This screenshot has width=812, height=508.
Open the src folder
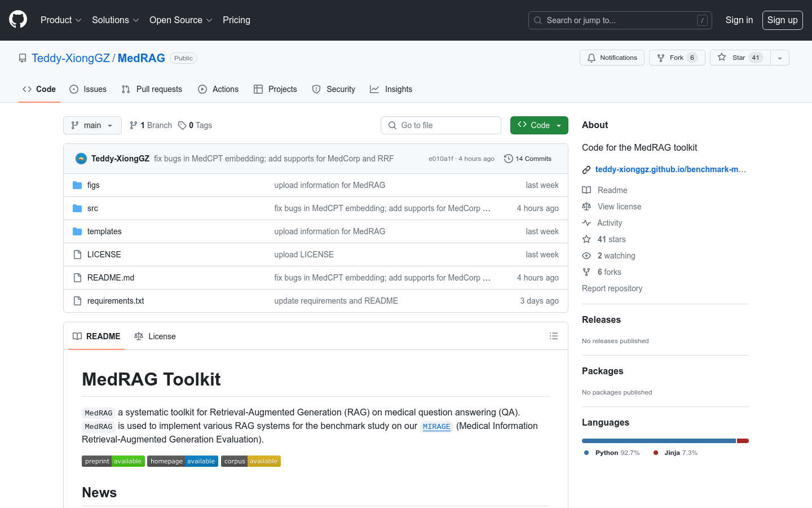pos(92,208)
